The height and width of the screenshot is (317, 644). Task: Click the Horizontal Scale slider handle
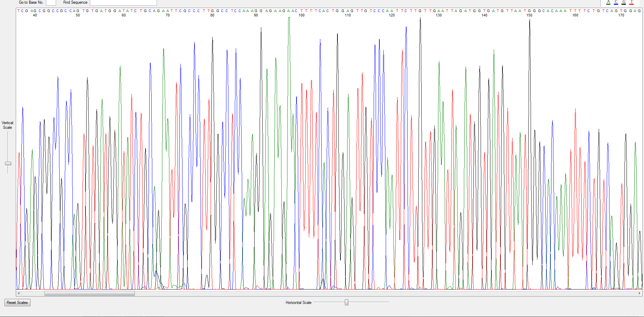[346, 302]
